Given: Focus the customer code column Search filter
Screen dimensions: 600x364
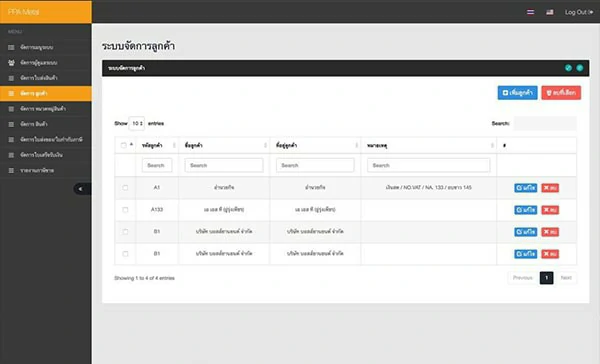Looking at the screenshot, I should coord(157,165).
